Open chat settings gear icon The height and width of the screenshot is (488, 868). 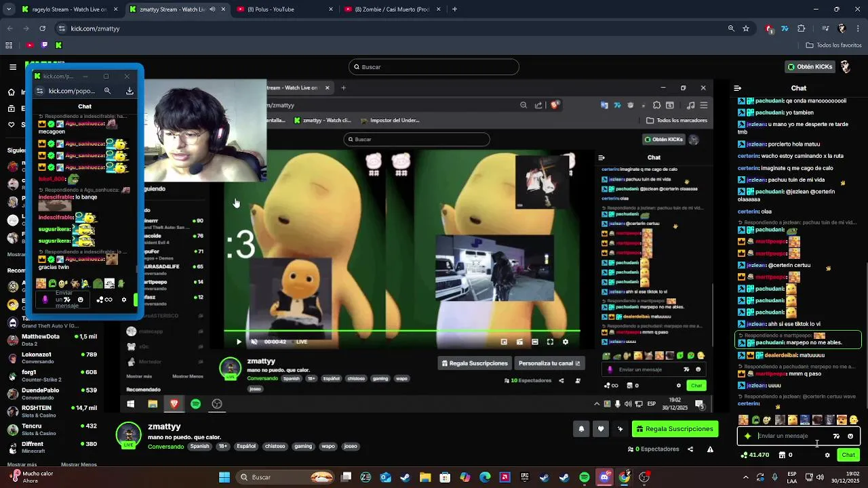827,455
